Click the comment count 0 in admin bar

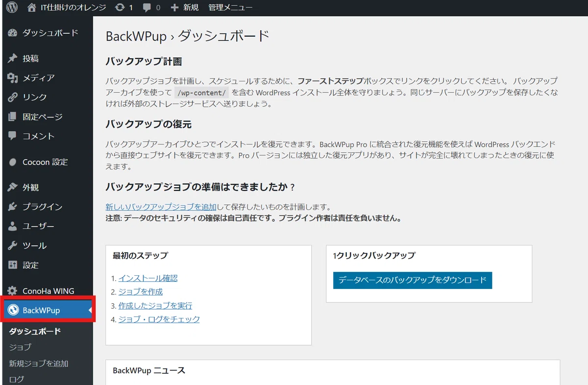click(x=158, y=8)
